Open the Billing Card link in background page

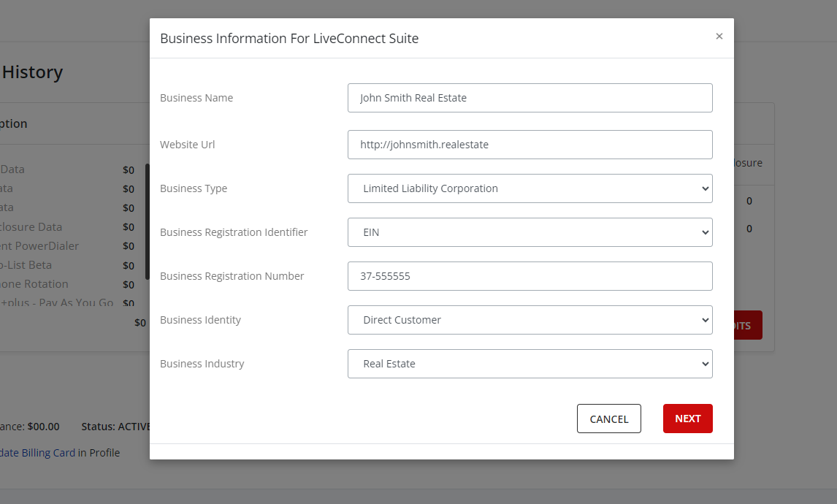click(37, 453)
